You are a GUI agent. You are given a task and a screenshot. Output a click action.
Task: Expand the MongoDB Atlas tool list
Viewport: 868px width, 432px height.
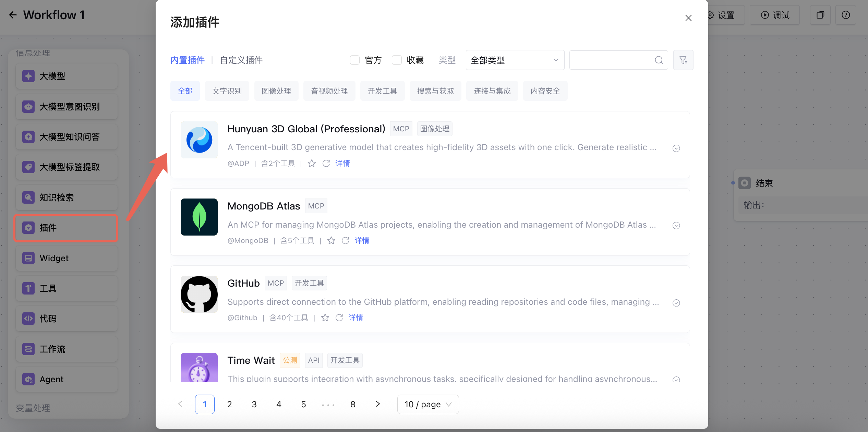[676, 226]
